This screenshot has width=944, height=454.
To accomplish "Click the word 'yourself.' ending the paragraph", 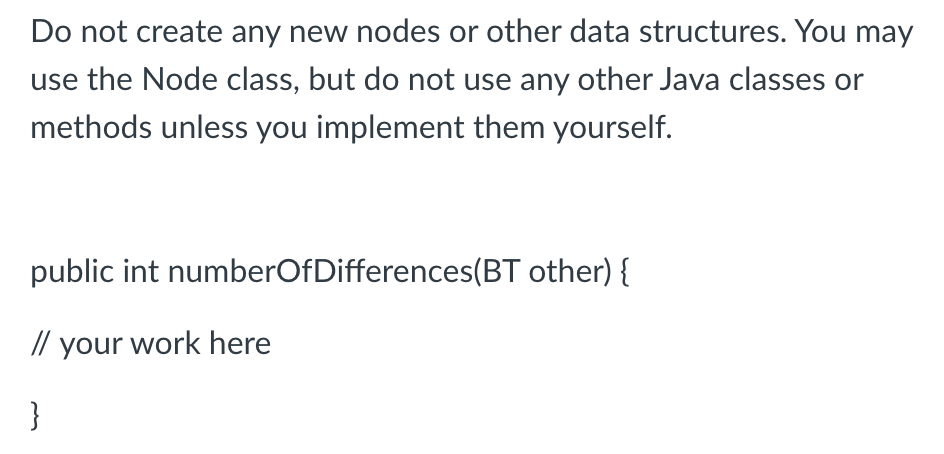I will (x=612, y=128).
